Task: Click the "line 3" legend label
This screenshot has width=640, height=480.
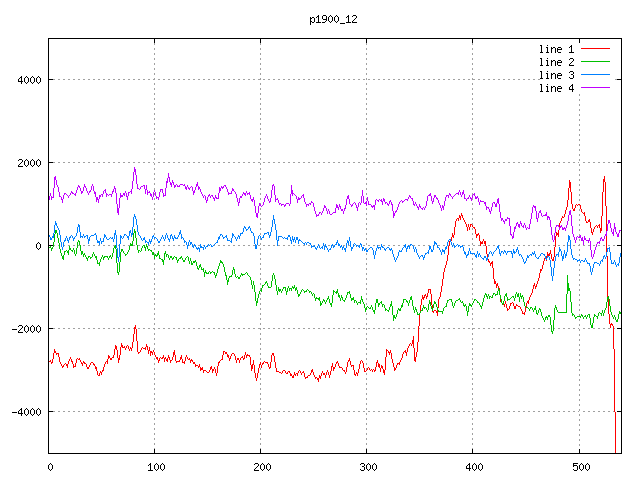Action: [x=556, y=75]
